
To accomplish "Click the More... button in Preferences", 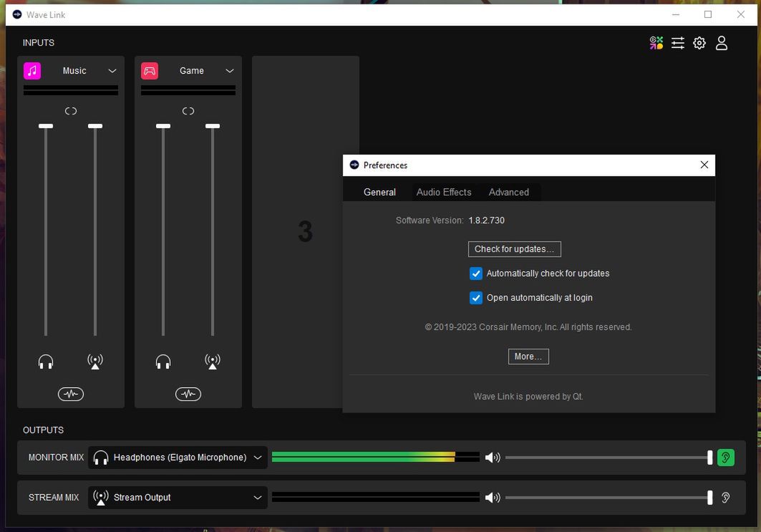I will 528,357.
